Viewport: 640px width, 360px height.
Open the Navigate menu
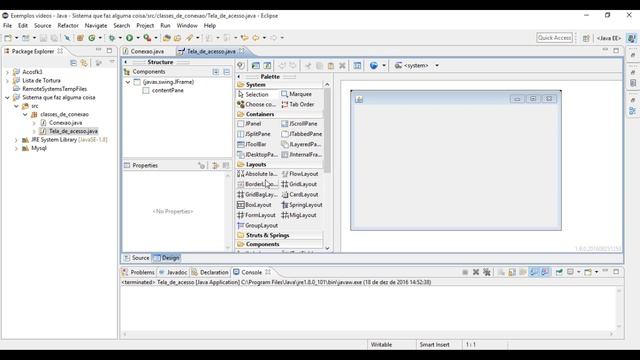pyautogui.click(x=96, y=25)
